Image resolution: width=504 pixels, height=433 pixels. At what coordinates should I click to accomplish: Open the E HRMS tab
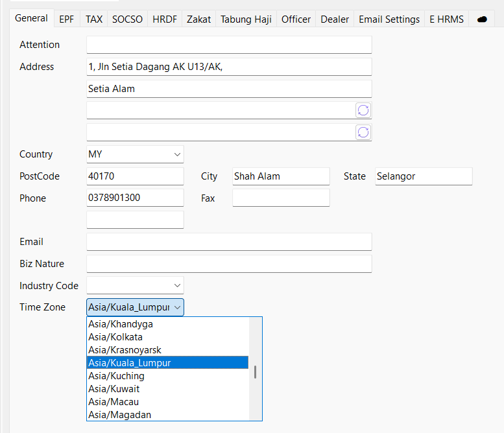coord(446,19)
